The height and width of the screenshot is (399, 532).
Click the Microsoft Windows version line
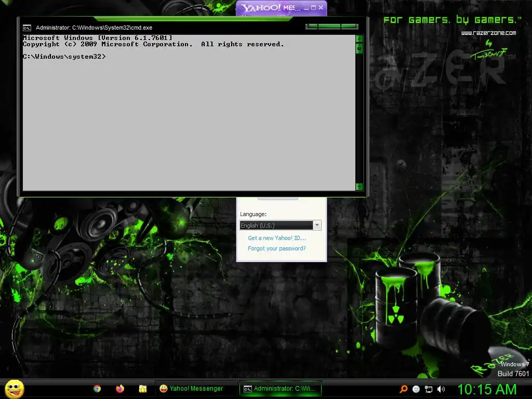97,37
